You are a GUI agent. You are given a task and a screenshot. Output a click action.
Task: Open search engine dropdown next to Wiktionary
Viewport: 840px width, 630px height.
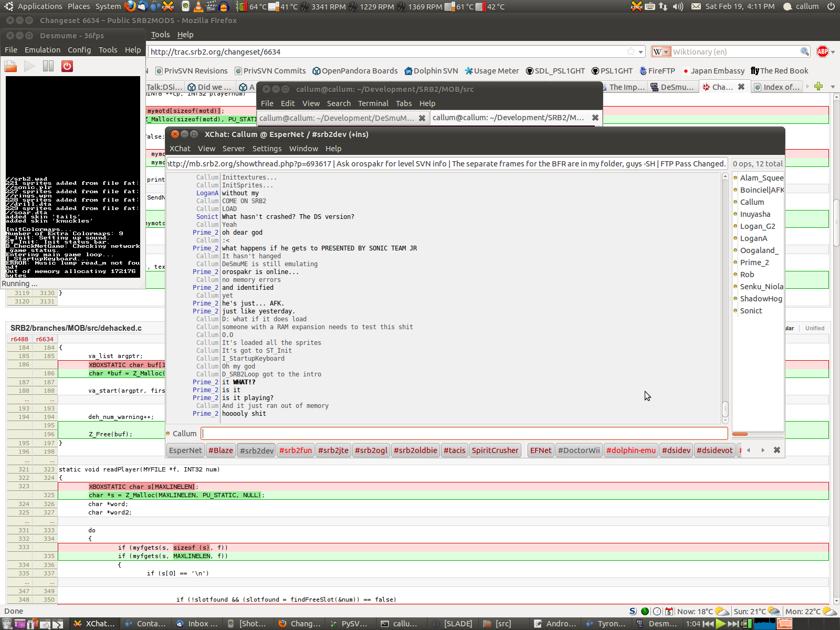661,51
